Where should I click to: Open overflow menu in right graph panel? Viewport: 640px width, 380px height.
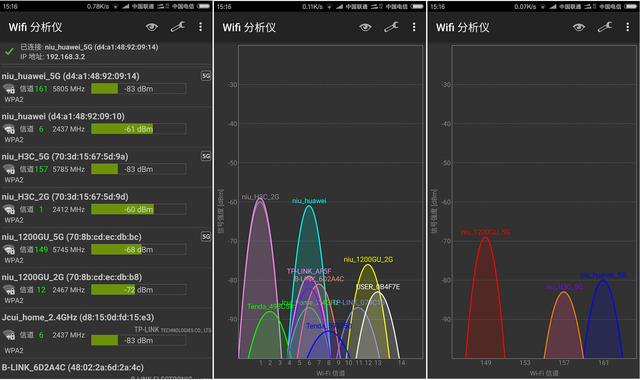coord(627,27)
